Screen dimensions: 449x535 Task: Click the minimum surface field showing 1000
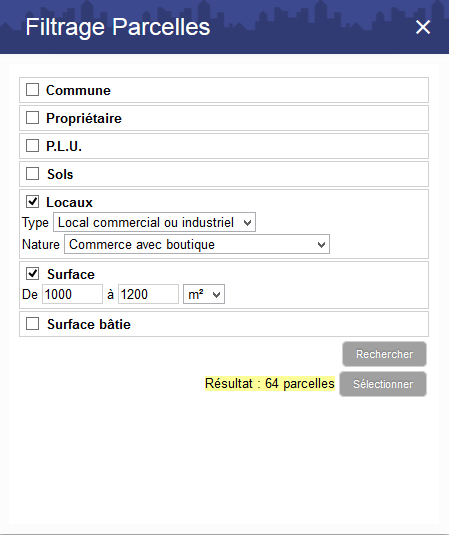pyautogui.click(x=72, y=294)
